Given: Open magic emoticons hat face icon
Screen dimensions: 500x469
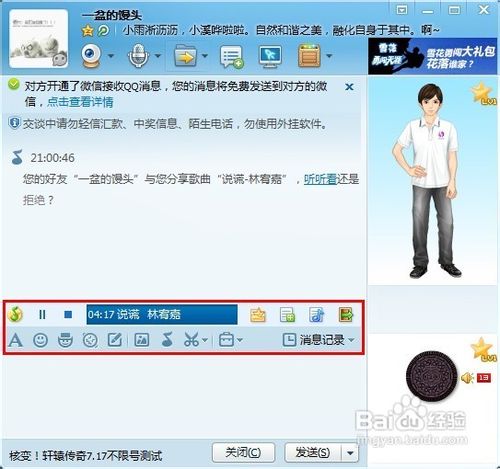Looking at the screenshot, I should [x=65, y=340].
